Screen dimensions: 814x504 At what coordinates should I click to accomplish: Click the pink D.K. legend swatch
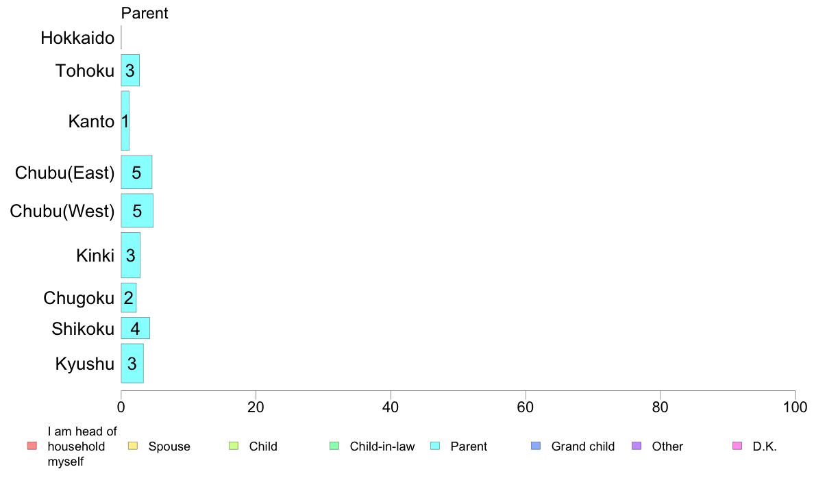[737, 446]
